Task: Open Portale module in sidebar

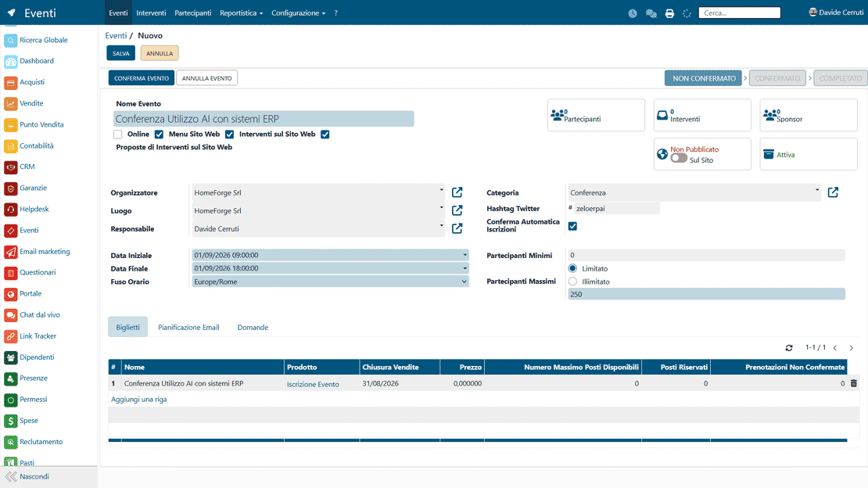Action: click(x=23, y=293)
